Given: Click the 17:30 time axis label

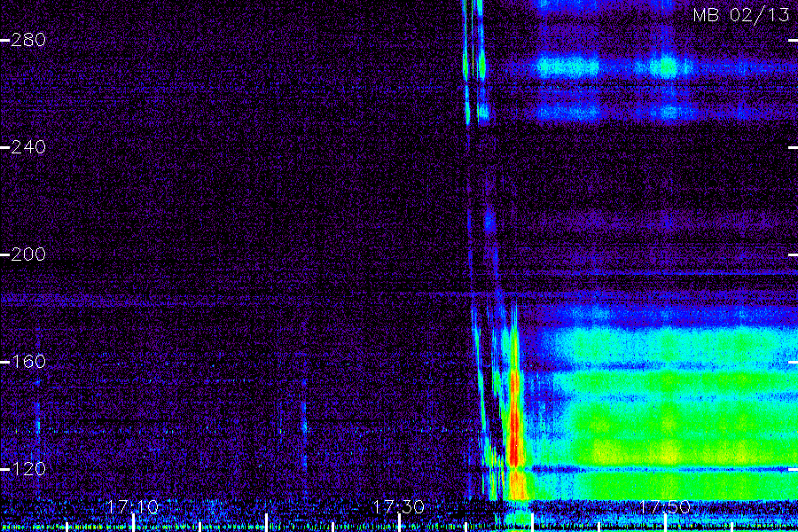Looking at the screenshot, I should click(x=398, y=506).
